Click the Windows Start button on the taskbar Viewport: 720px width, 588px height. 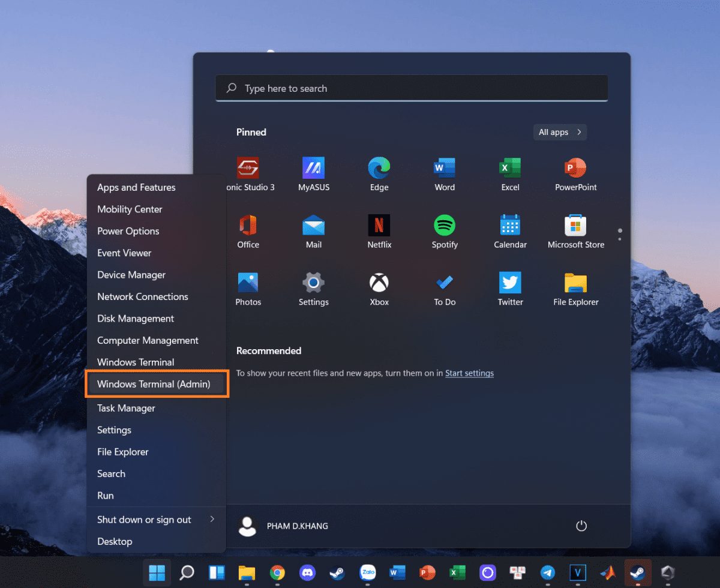click(157, 573)
